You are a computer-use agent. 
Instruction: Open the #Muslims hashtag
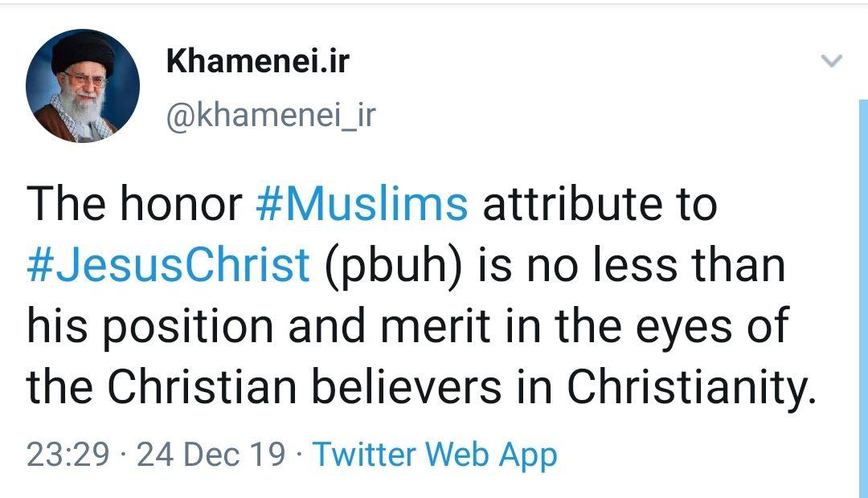click(x=361, y=204)
